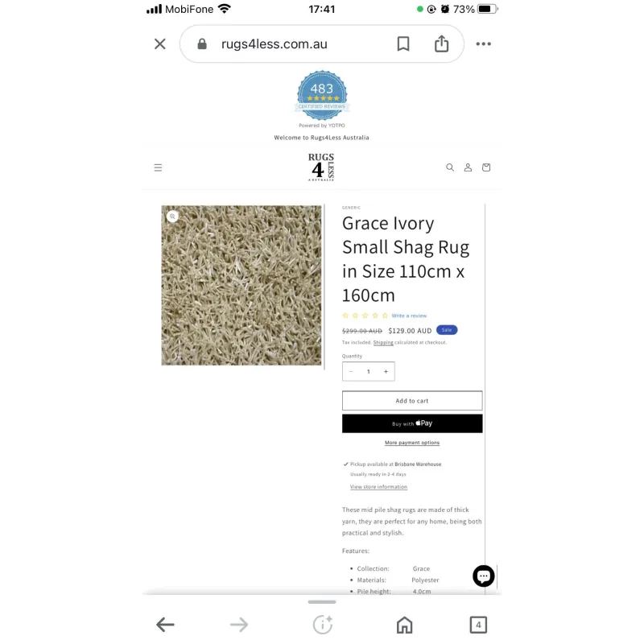This screenshot has height=644, width=644.
Task: Increase quantity with the plus button
Action: (386, 371)
